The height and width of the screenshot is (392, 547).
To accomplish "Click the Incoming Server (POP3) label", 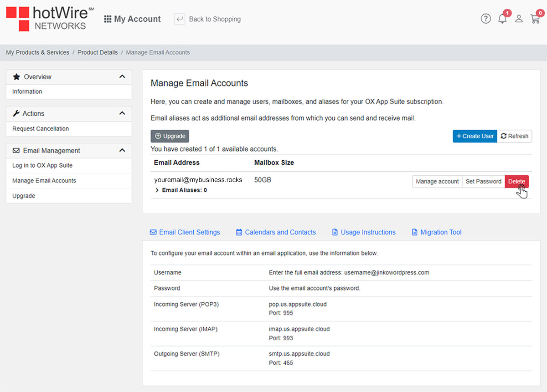I will (186, 304).
